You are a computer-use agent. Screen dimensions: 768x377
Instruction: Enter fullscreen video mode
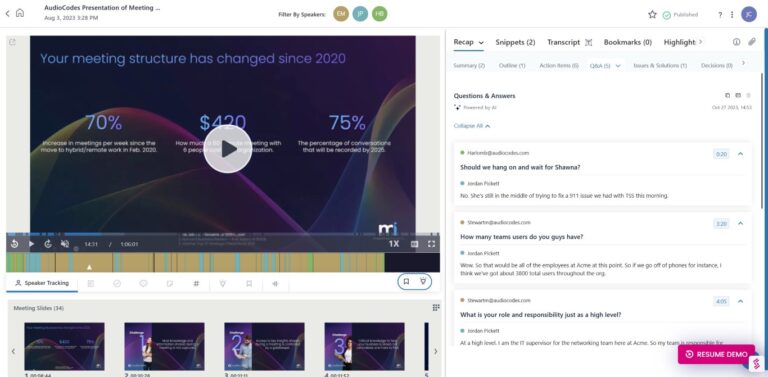point(432,244)
